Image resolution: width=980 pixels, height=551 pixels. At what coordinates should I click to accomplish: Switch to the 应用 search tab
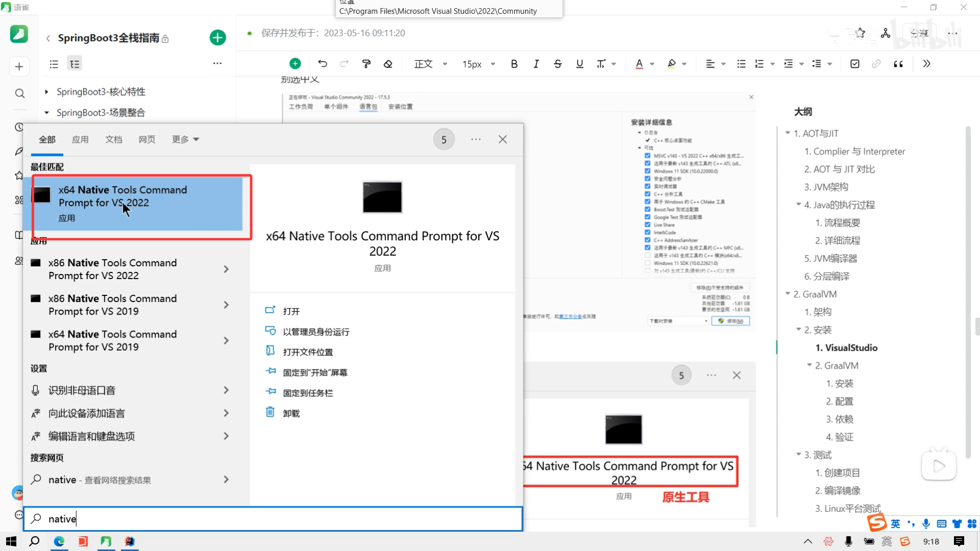[80, 139]
